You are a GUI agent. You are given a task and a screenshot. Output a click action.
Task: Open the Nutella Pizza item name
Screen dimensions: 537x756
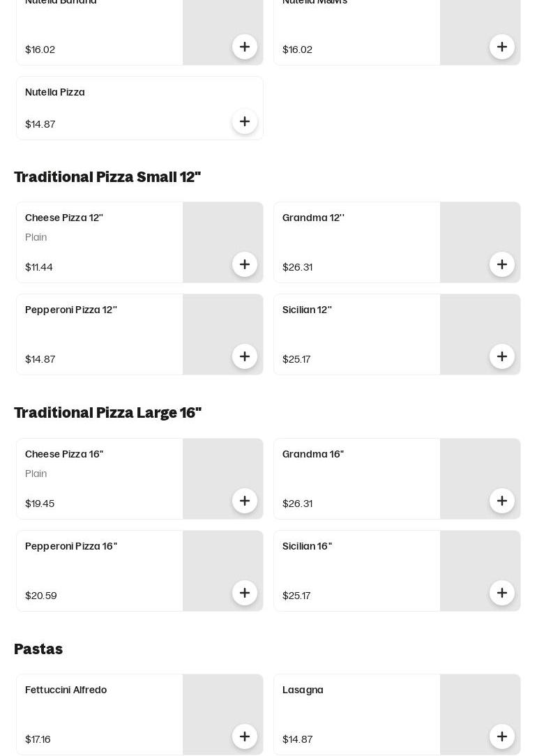[55, 92]
